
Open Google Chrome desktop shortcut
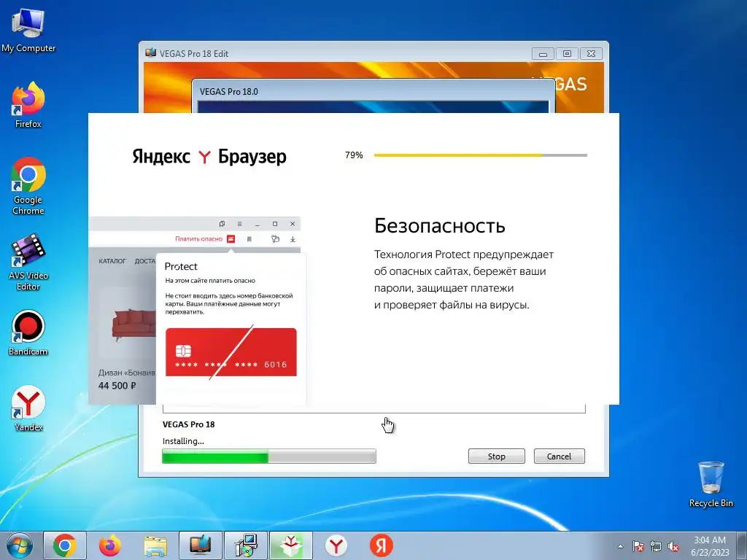pyautogui.click(x=28, y=186)
